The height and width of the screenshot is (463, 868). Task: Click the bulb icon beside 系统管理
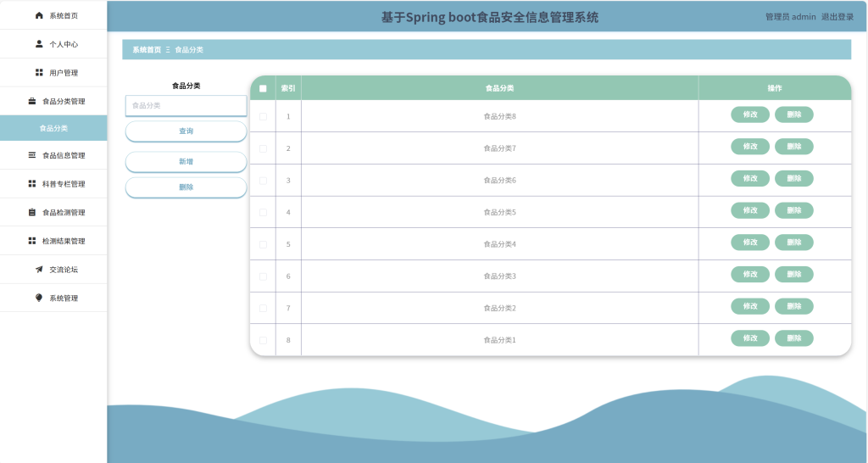39,298
